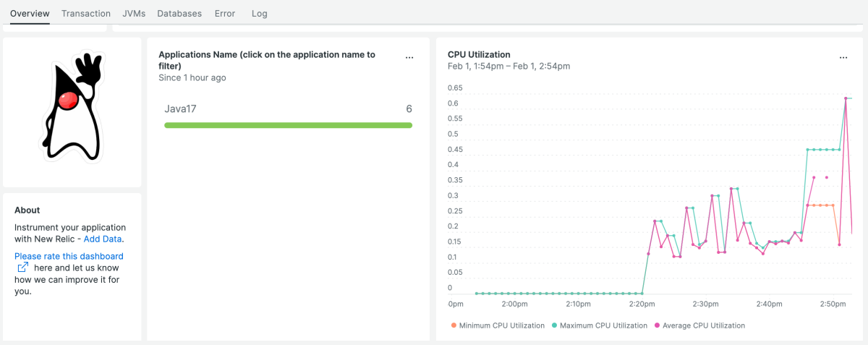Click the orange Minimum CPU legend dot
This screenshot has width=868, height=345.
[454, 325]
